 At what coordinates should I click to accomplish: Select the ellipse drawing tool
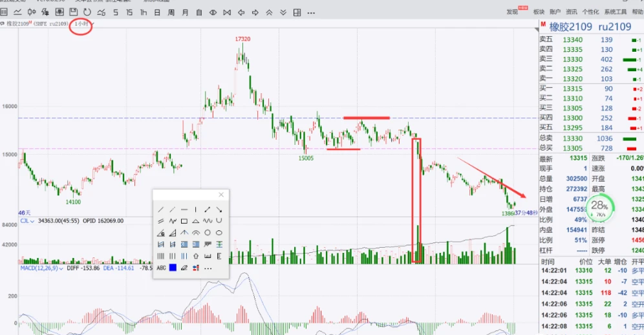click(219, 233)
